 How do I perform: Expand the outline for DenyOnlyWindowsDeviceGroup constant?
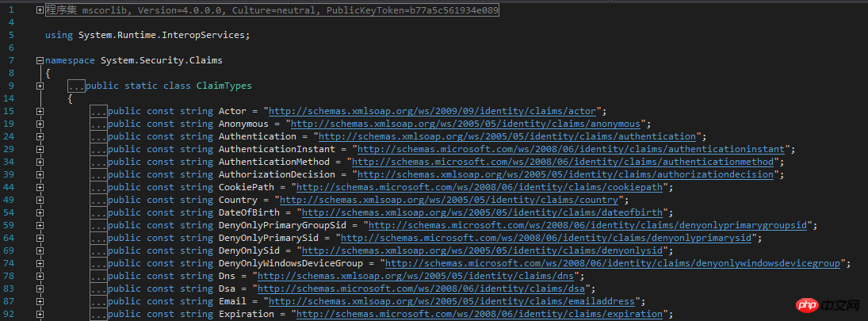(40, 264)
